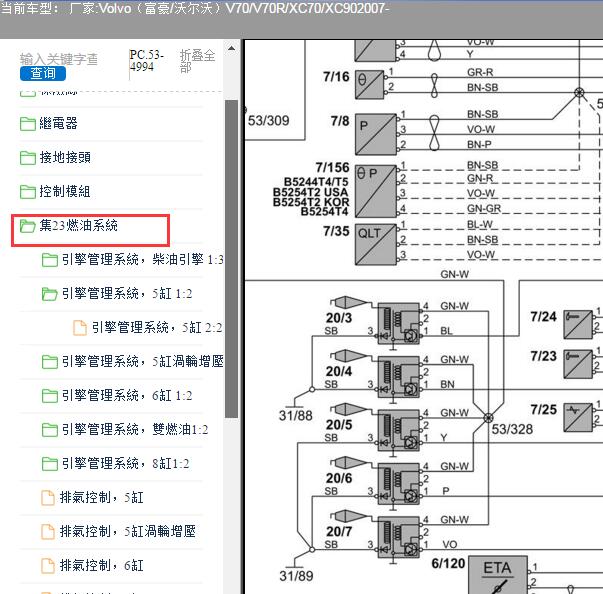The width and height of the screenshot is (603, 594).
Task: Focus the keyword search input field
Action: [59, 59]
